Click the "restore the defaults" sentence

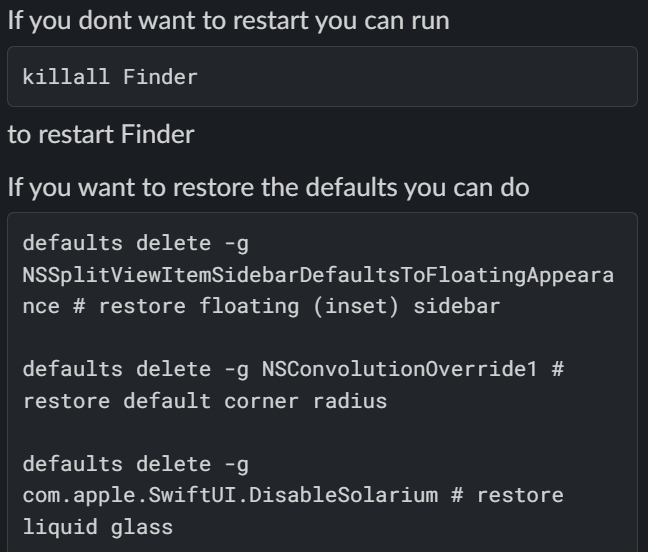coord(269,188)
